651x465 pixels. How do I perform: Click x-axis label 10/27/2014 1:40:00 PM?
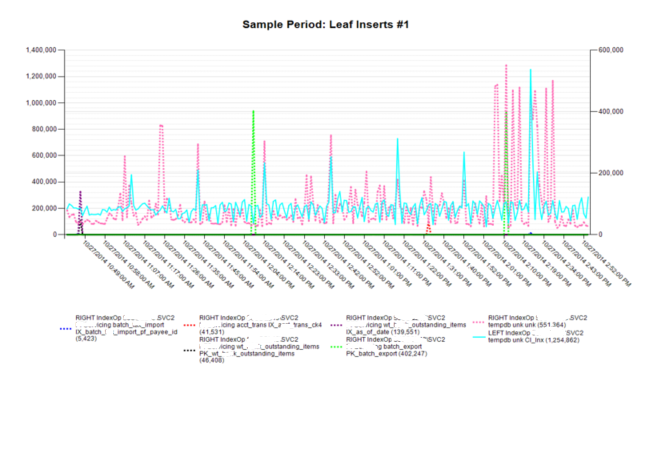pyautogui.click(x=468, y=263)
